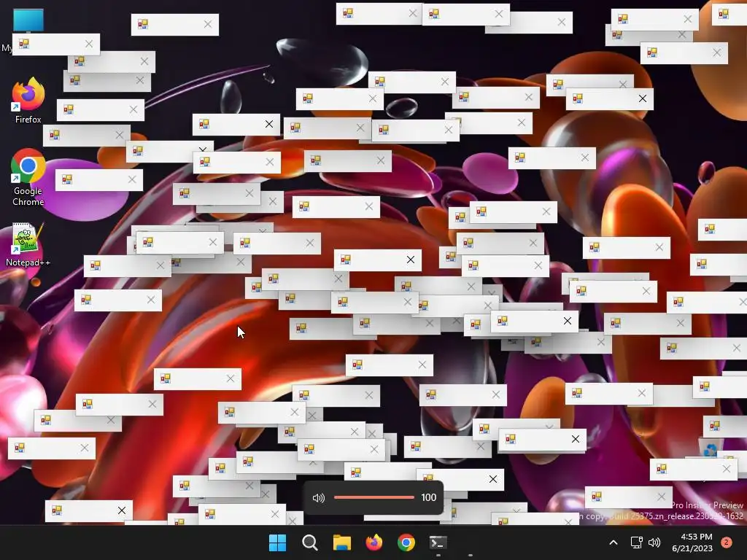
Task: Open notifications via the red badge
Action: pyautogui.click(x=727, y=542)
